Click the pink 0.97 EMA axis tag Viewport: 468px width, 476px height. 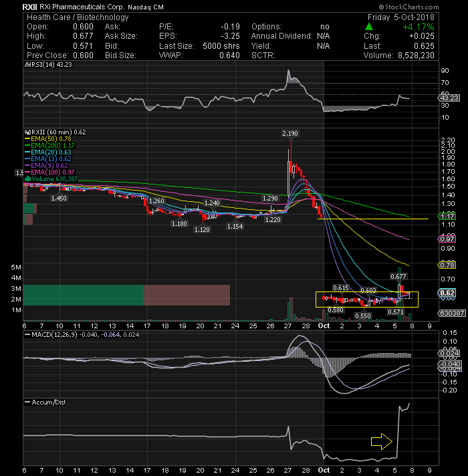447,239
